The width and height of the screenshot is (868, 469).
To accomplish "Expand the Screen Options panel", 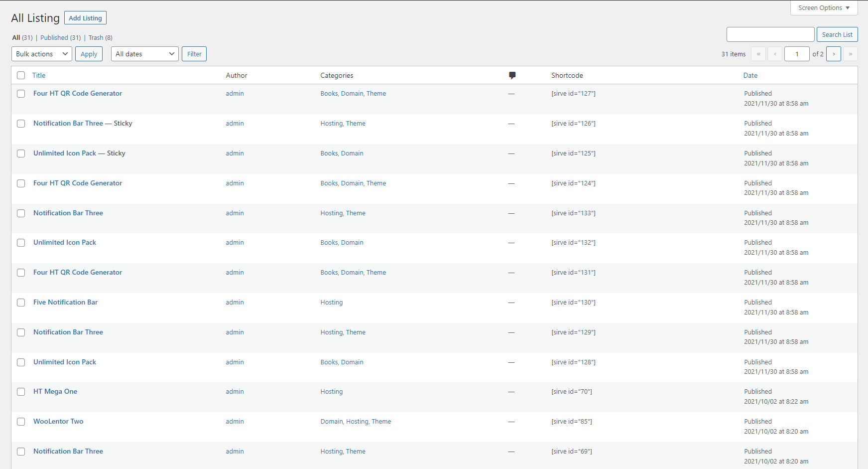I will (x=824, y=8).
